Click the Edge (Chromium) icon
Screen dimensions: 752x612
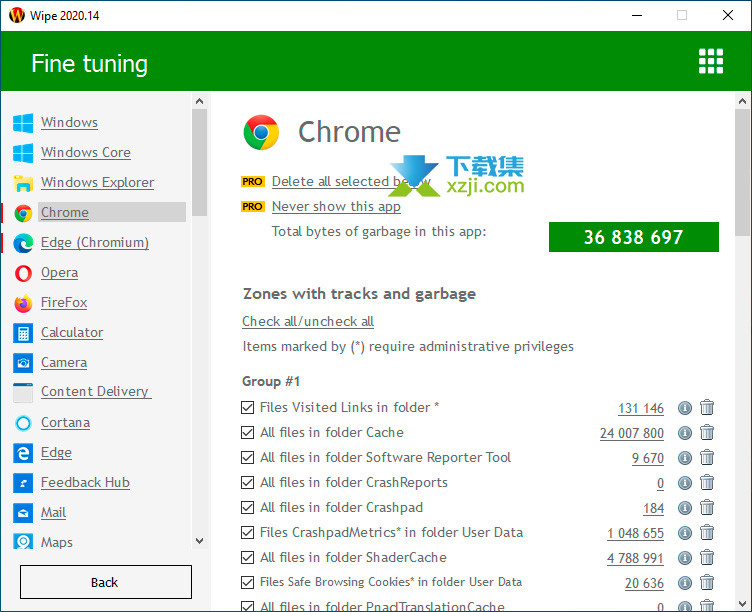[23, 243]
